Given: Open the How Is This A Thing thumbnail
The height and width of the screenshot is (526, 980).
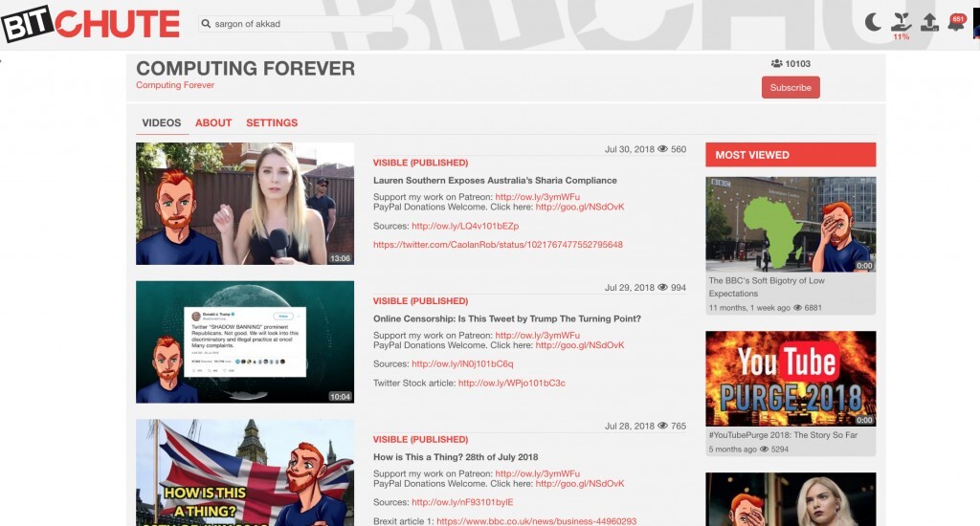Looking at the screenshot, I should pyautogui.click(x=245, y=472).
